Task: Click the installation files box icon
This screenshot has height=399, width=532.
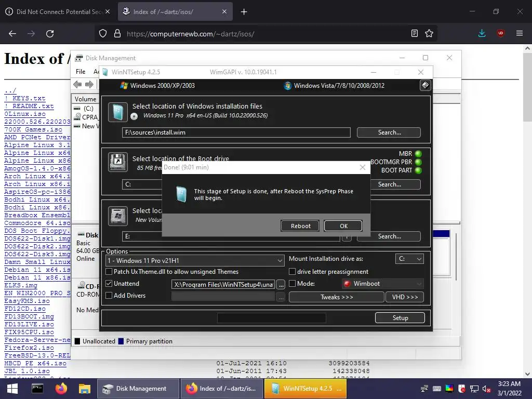Action: click(118, 112)
